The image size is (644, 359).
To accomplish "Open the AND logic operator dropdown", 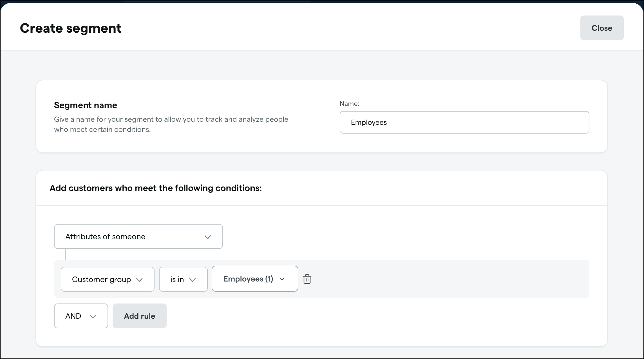I will [x=81, y=316].
